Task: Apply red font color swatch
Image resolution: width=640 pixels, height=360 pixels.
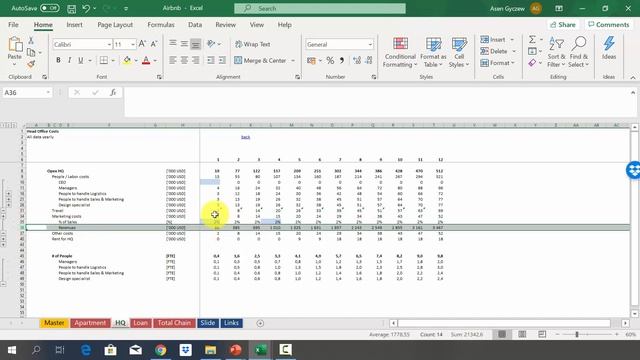Action: click(146, 61)
